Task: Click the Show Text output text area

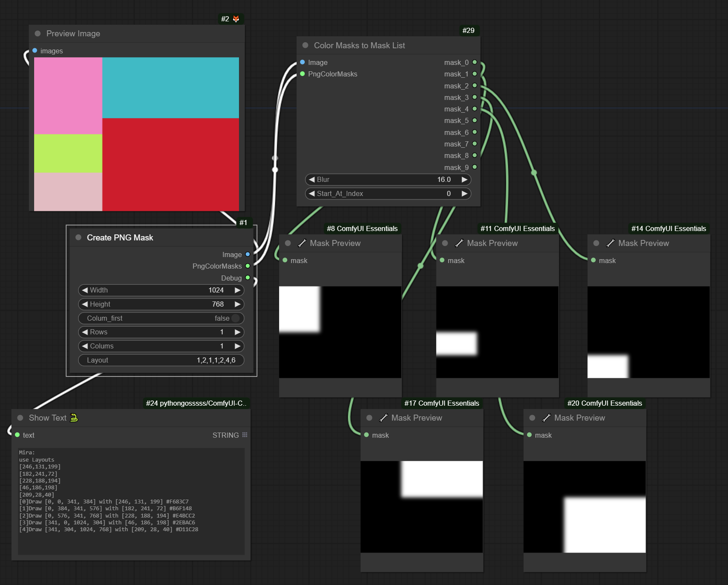Action: tap(131, 501)
